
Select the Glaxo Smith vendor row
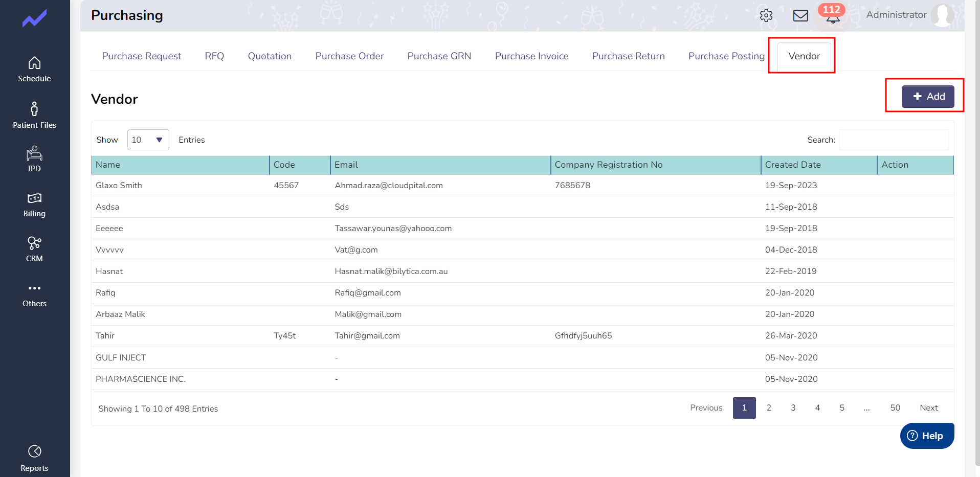click(522, 186)
